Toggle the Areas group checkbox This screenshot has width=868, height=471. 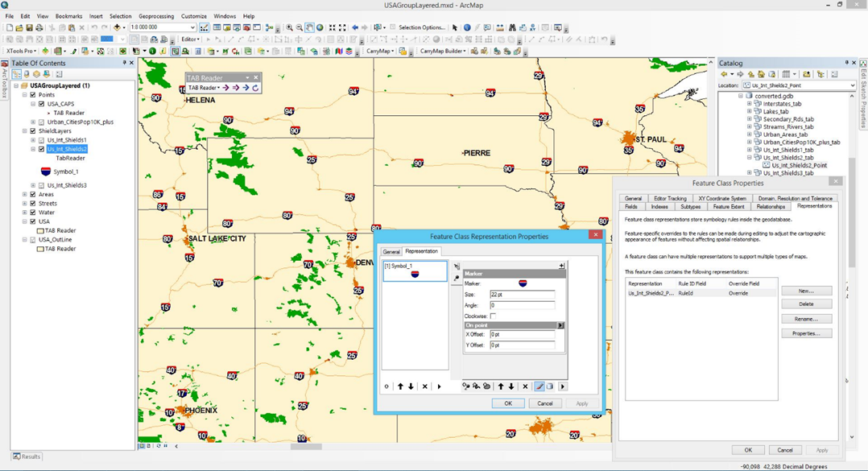tap(33, 194)
